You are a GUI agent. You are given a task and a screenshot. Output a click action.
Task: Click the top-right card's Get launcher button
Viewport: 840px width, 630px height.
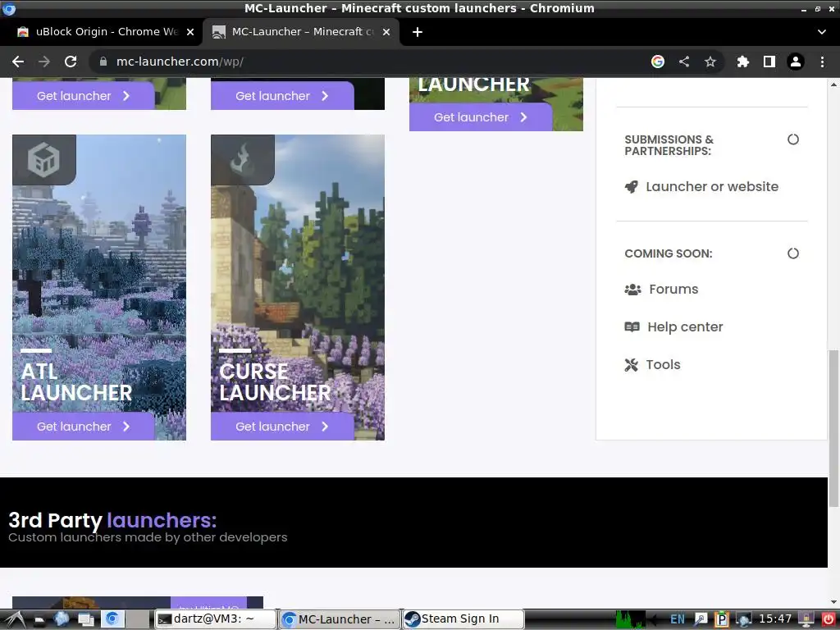[x=481, y=116]
